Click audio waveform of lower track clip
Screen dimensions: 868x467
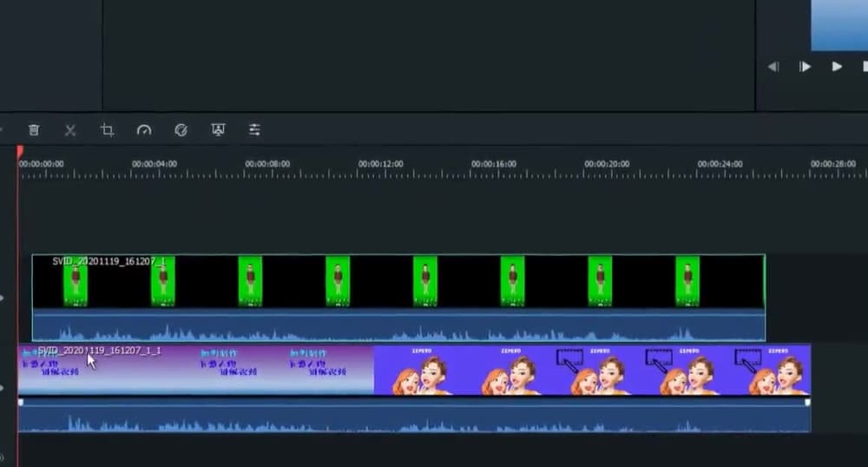coord(414,417)
